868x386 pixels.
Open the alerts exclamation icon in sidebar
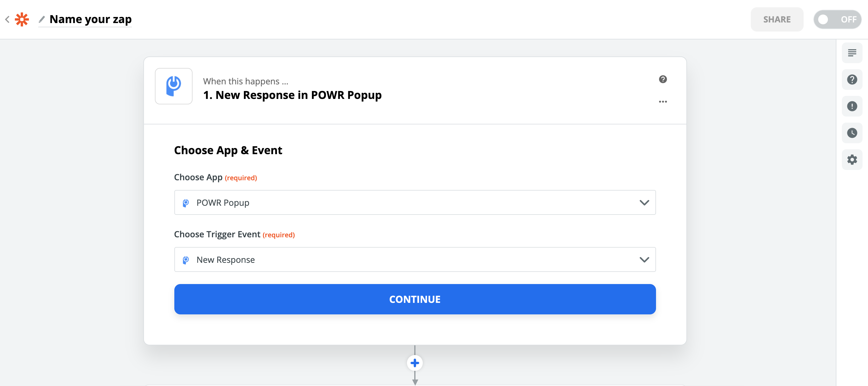click(852, 106)
